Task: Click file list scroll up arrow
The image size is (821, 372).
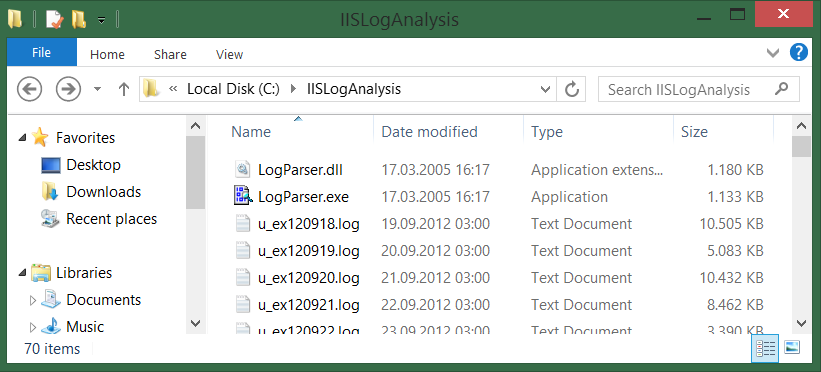Action: pyautogui.click(x=801, y=126)
